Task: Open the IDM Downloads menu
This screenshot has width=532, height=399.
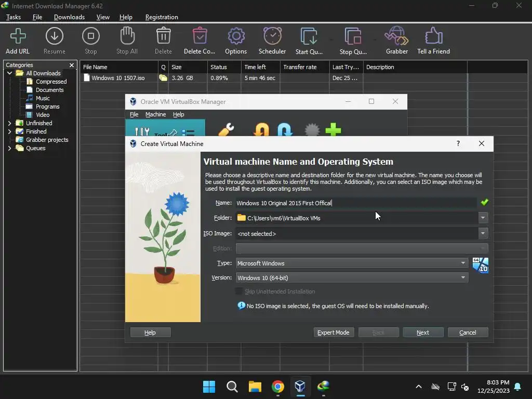Action: [x=69, y=17]
